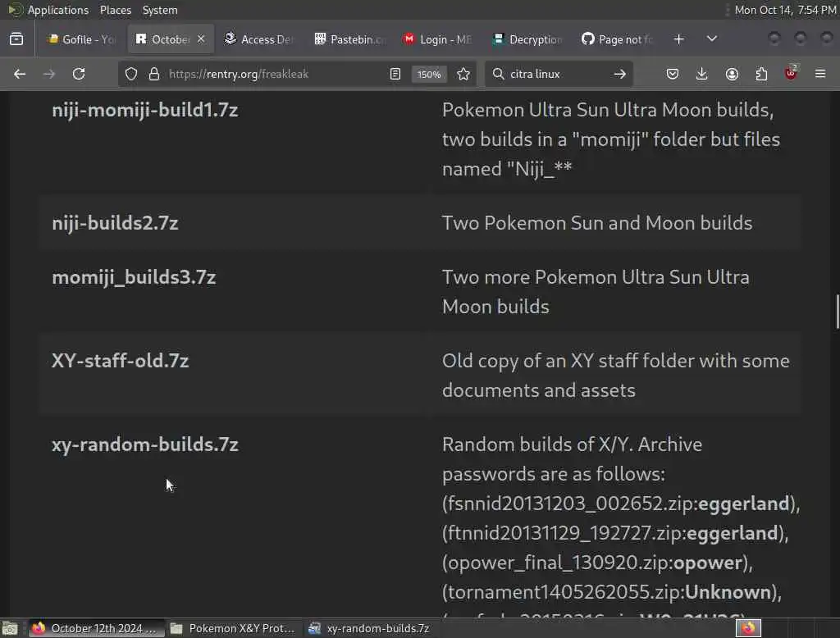Switch to the GitHub Page not found tab

pyautogui.click(x=617, y=39)
